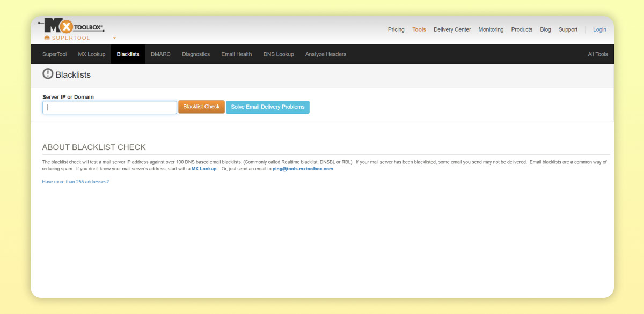The height and width of the screenshot is (314, 644).
Task: Open the Pricing page
Action: 396,29
